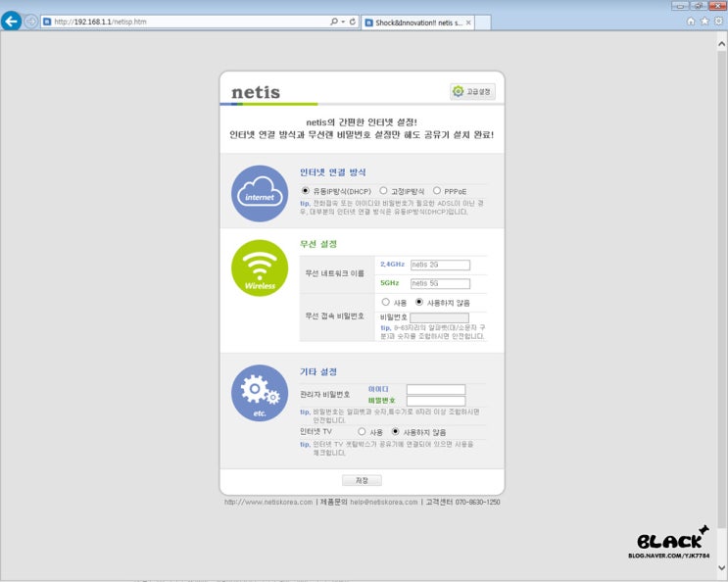Viewport: 728px width, 582px height.
Task: Click the wireless 비밀번호 input field
Action: click(439, 317)
